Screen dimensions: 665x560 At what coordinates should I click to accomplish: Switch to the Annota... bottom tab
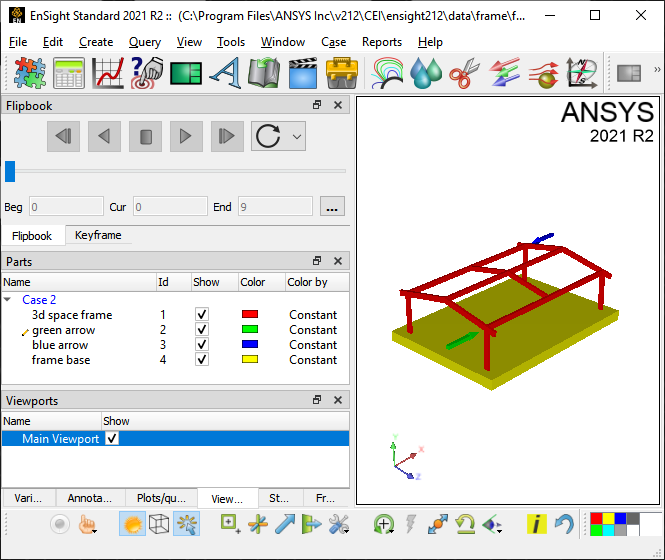[90, 498]
